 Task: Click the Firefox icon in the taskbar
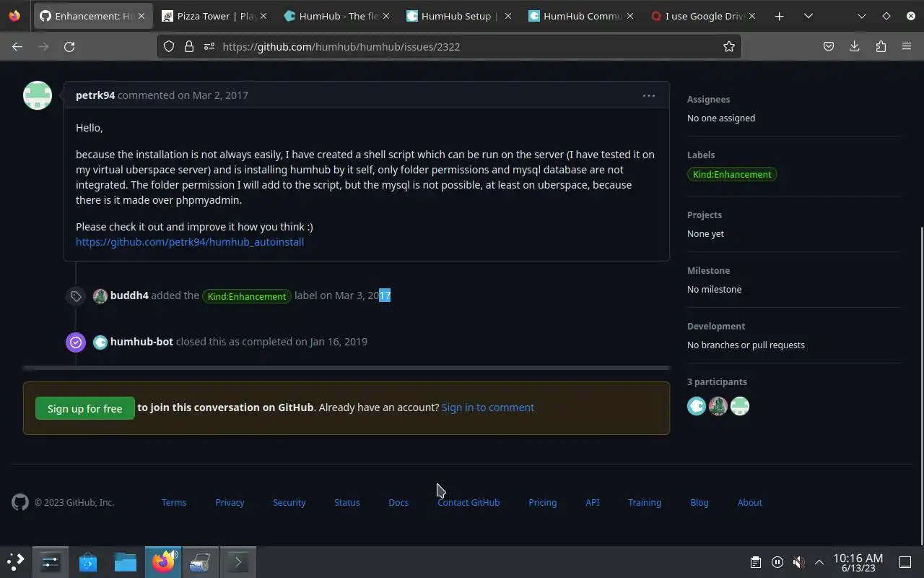click(163, 561)
